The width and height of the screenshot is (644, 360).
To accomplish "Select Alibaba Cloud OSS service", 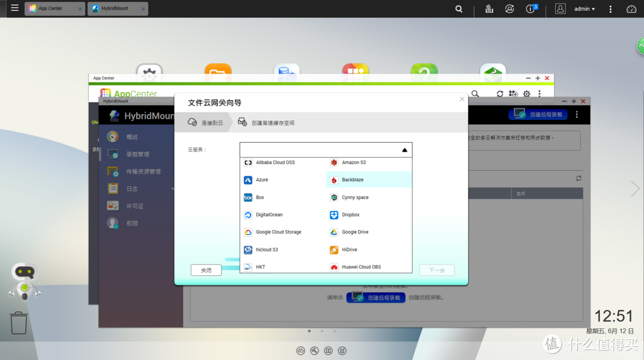I will point(283,162).
